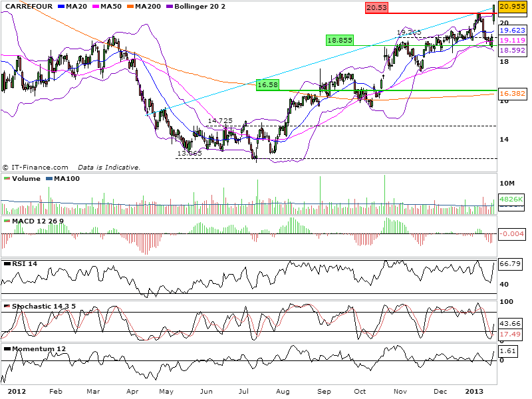Click the 2012 time axis label
The width and height of the screenshot is (532, 399).
[x=17, y=392]
